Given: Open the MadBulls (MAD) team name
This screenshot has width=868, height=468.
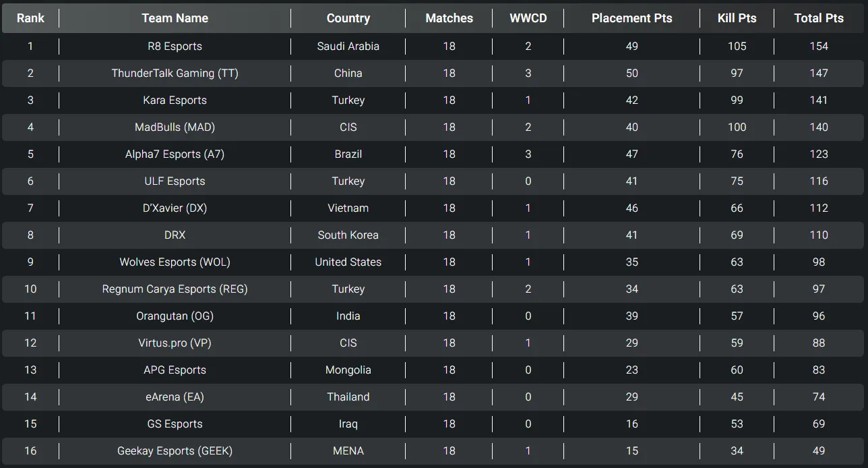Looking at the screenshot, I should 175,127.
